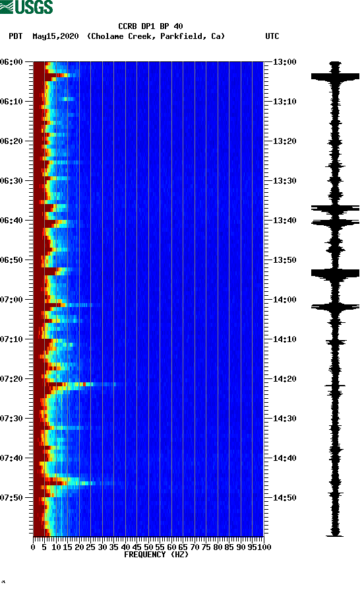Screen dimensions: 364x589
Task: Click the 07:40 PDT time label
Action: (x=11, y=458)
